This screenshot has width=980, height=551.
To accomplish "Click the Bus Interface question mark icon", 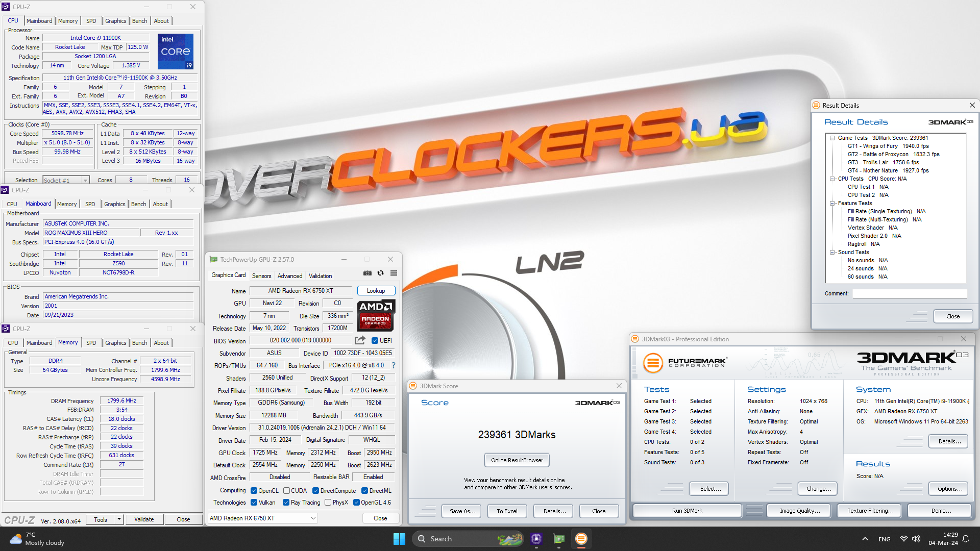I will point(393,365).
